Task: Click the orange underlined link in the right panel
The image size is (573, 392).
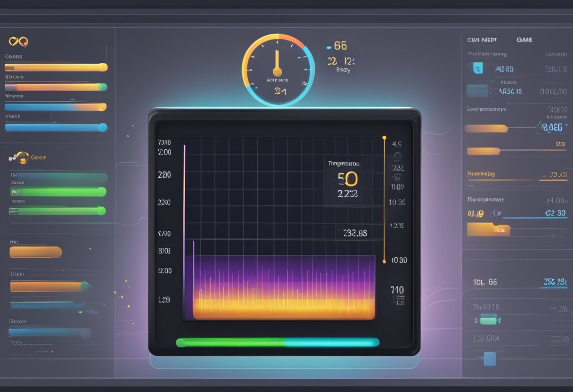Action: (481, 174)
